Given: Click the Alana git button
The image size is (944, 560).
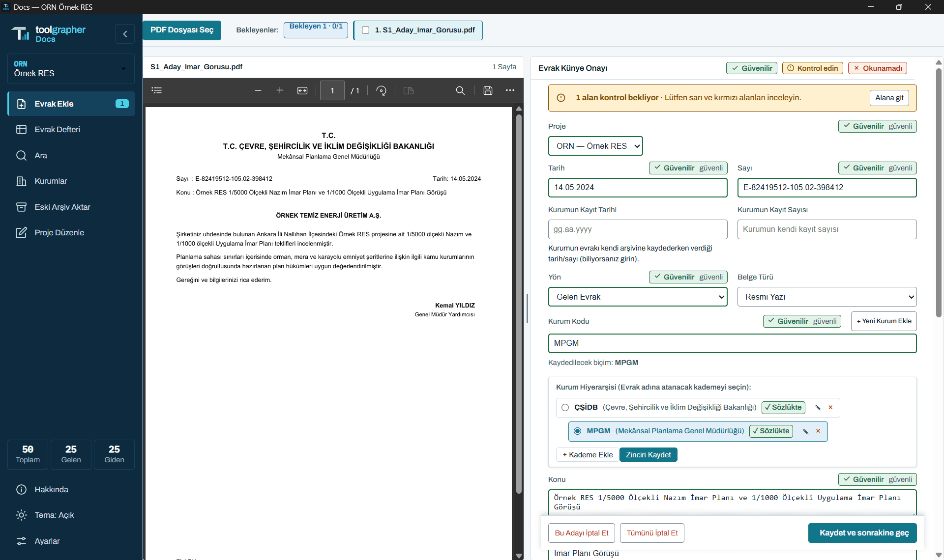Looking at the screenshot, I should coord(889,98).
